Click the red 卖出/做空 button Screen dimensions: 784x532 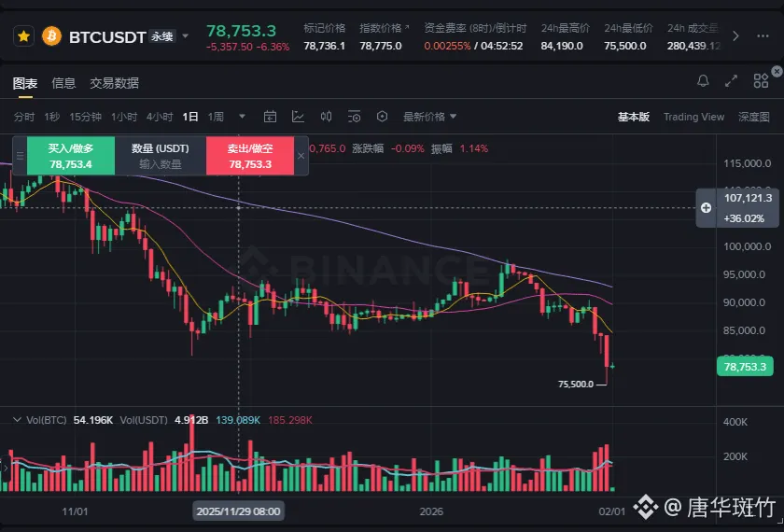click(x=250, y=156)
